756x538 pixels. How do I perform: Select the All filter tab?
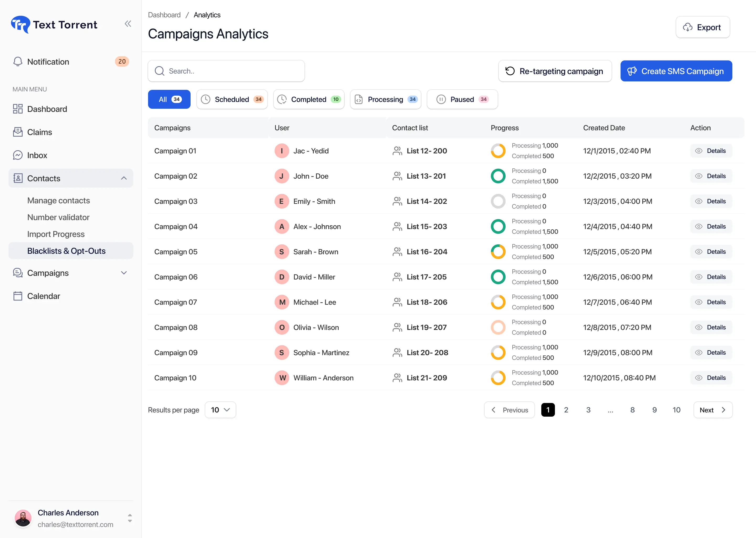169,99
